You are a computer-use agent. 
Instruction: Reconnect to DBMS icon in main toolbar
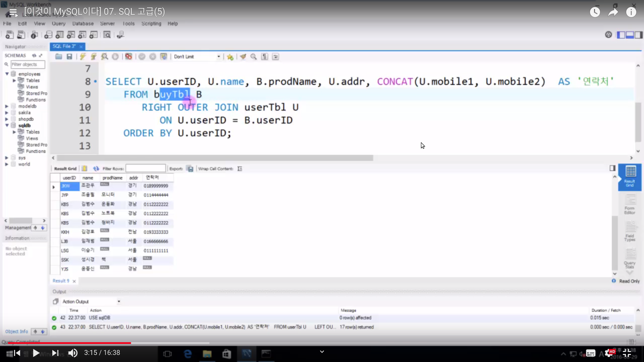120,35
